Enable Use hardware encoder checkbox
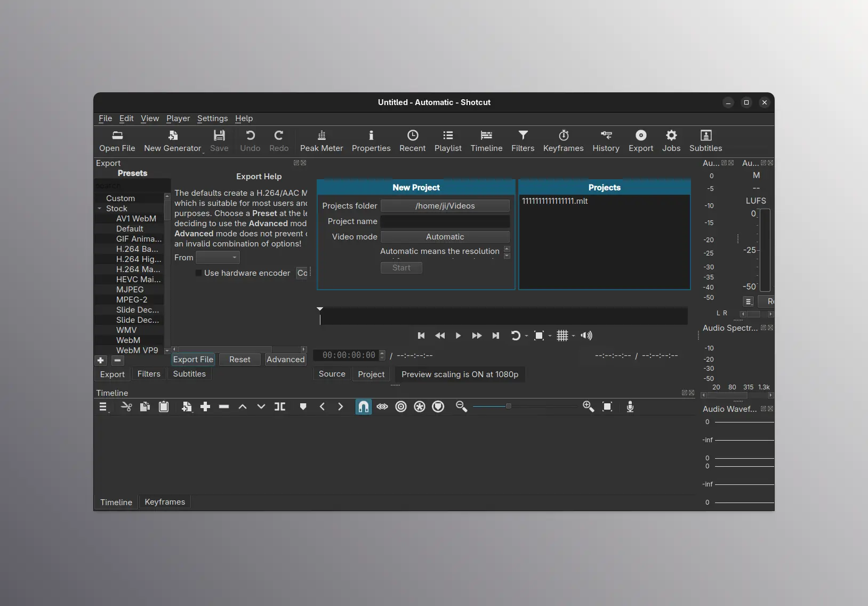868x606 pixels. tap(198, 273)
